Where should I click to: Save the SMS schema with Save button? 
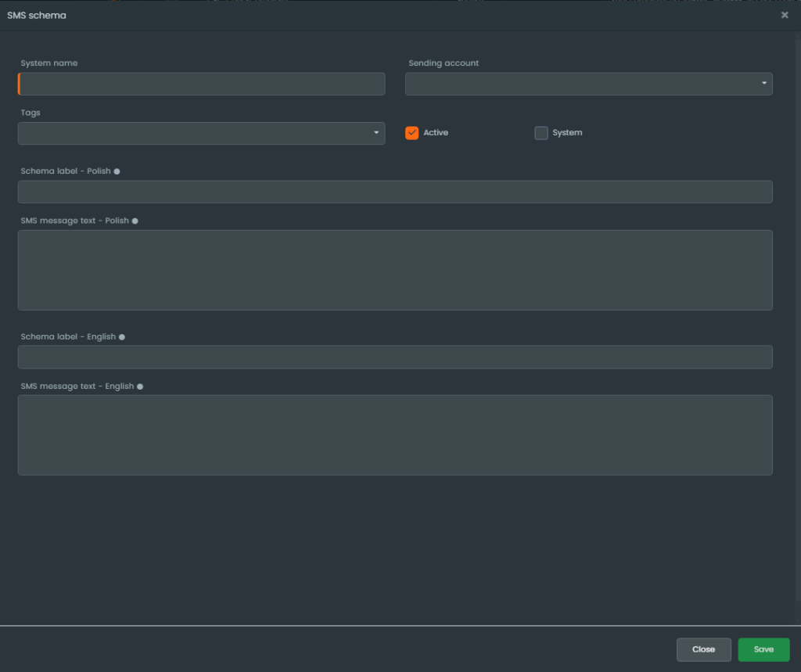tap(763, 649)
